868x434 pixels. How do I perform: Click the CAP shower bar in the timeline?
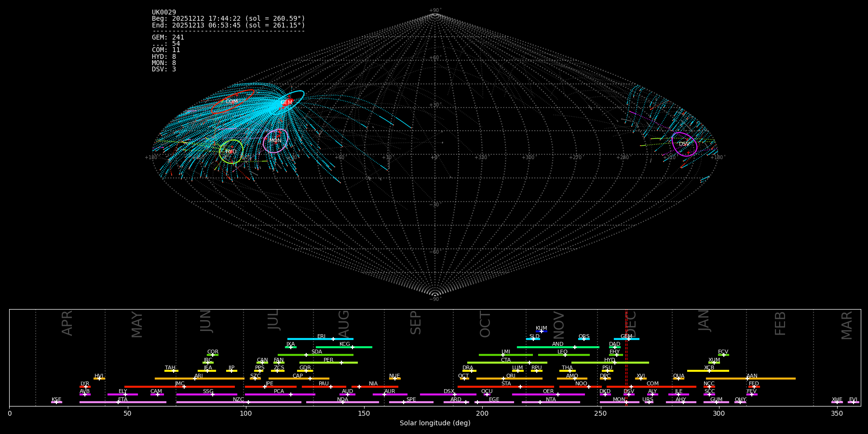[299, 379]
